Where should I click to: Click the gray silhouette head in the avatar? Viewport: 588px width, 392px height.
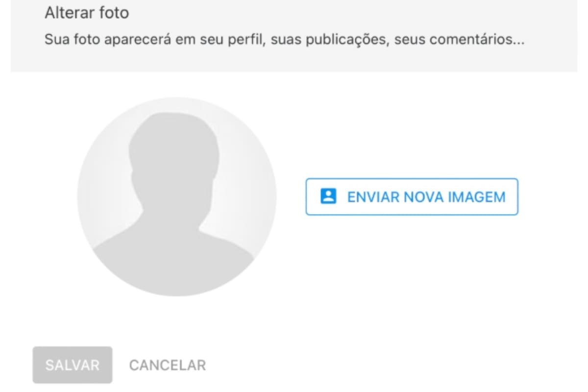174,157
